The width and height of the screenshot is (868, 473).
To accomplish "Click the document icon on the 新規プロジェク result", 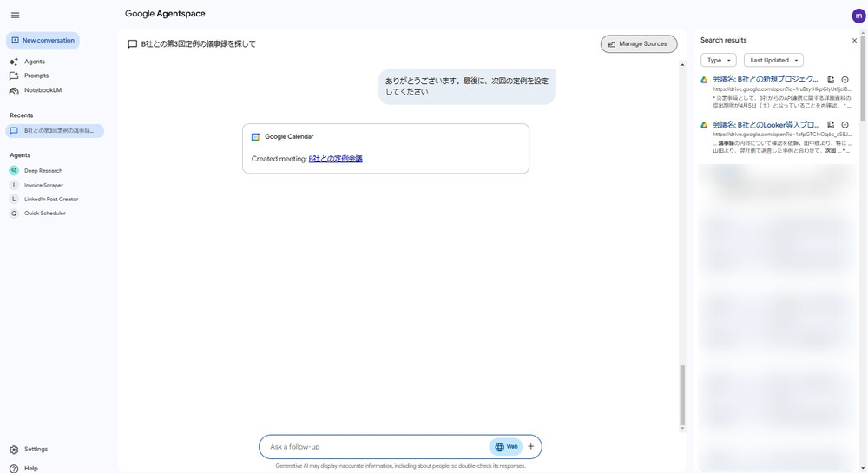I will 831,80.
